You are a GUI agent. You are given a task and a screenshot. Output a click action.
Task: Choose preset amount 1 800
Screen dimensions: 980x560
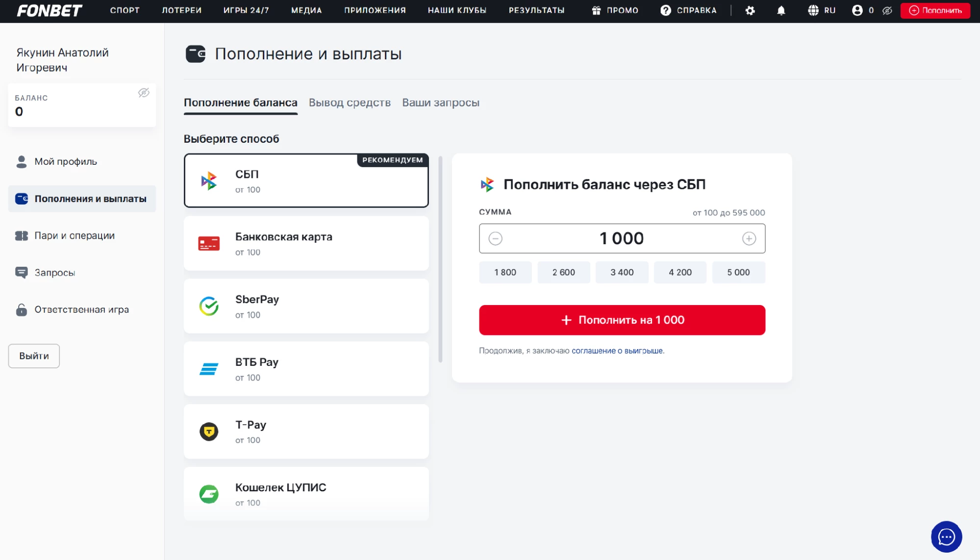click(505, 272)
